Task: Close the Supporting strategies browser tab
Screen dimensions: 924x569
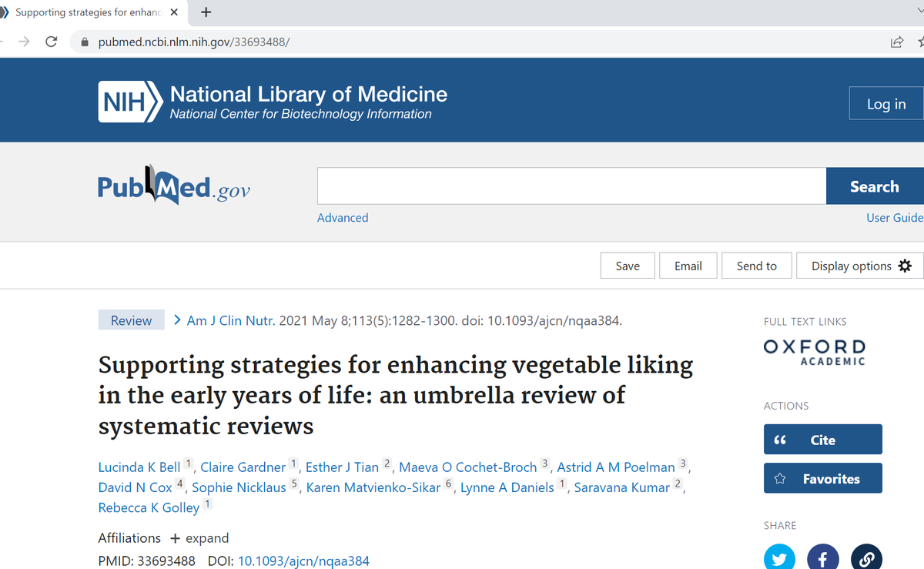Action: (x=174, y=12)
